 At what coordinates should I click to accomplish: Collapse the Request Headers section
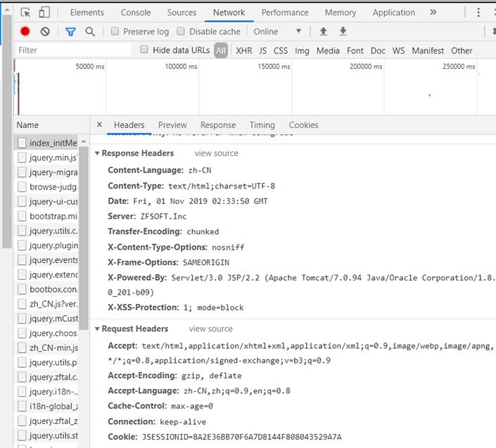pyautogui.click(x=97, y=329)
